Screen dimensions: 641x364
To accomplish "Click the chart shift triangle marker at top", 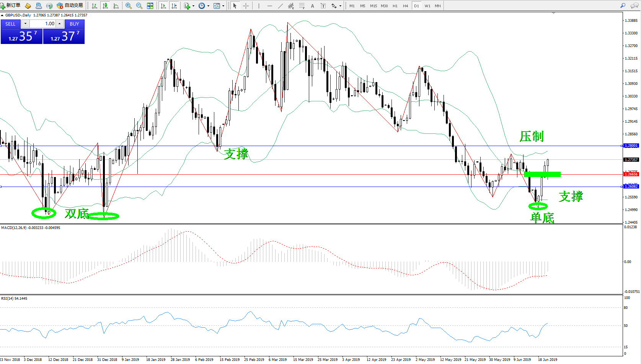I will (x=553, y=13).
